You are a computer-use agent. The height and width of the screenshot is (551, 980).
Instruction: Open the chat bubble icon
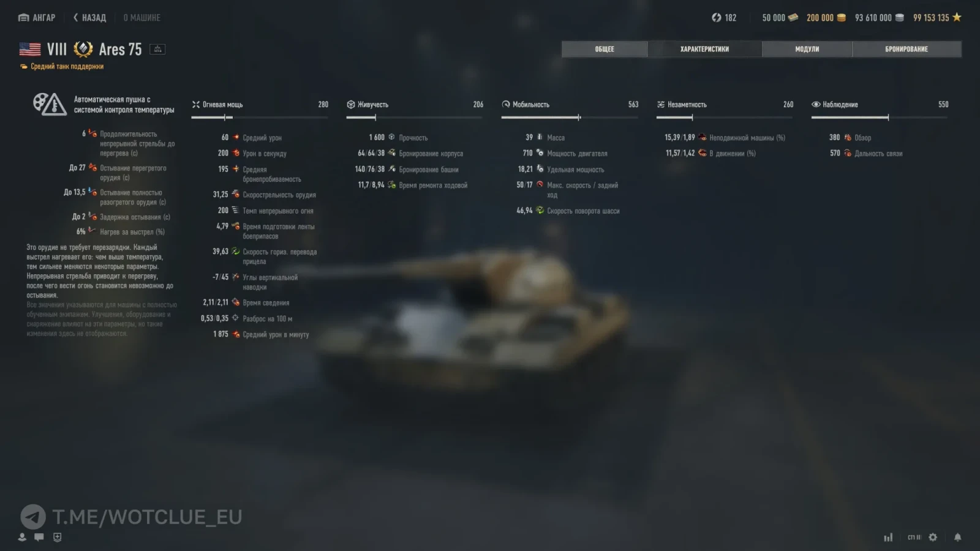pyautogui.click(x=39, y=537)
